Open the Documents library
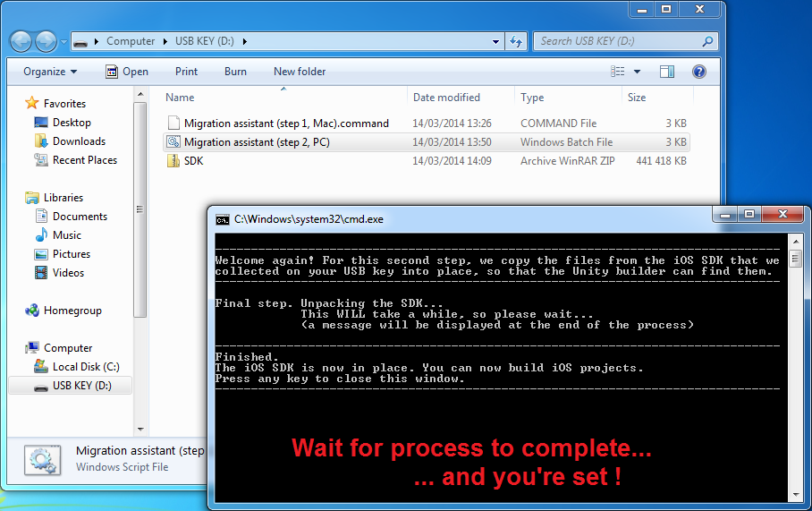The width and height of the screenshot is (812, 511). 80,216
